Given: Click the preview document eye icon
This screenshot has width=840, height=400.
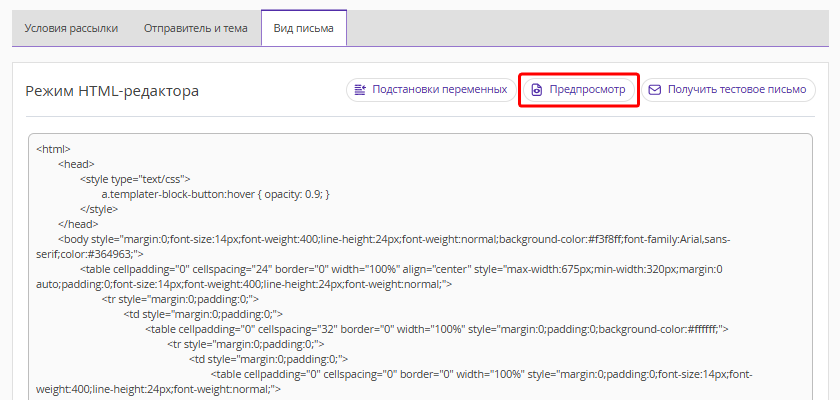Looking at the screenshot, I should pyautogui.click(x=537, y=90).
